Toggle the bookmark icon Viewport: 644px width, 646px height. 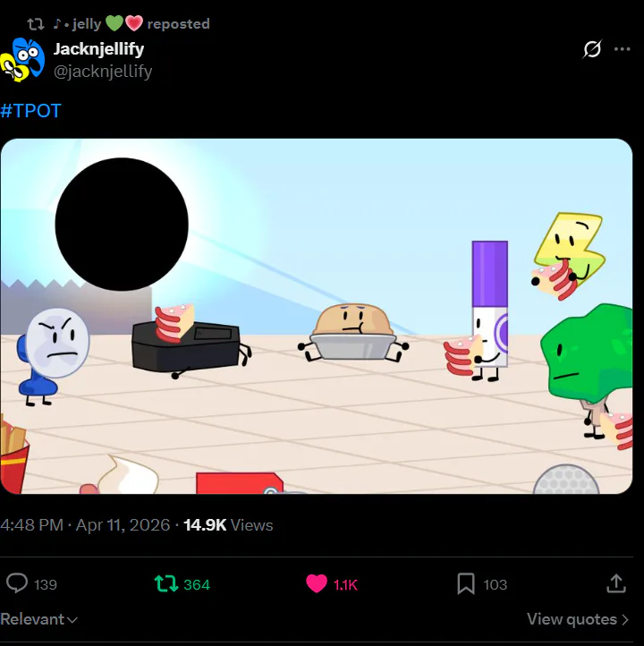pyautogui.click(x=466, y=583)
